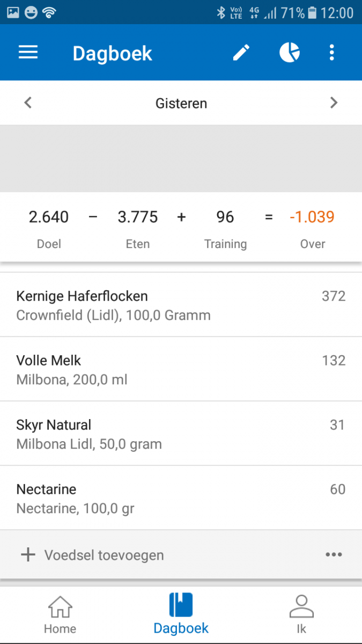362x644 pixels.
Task: Click Voedsel toevoegen button
Action: tap(104, 555)
